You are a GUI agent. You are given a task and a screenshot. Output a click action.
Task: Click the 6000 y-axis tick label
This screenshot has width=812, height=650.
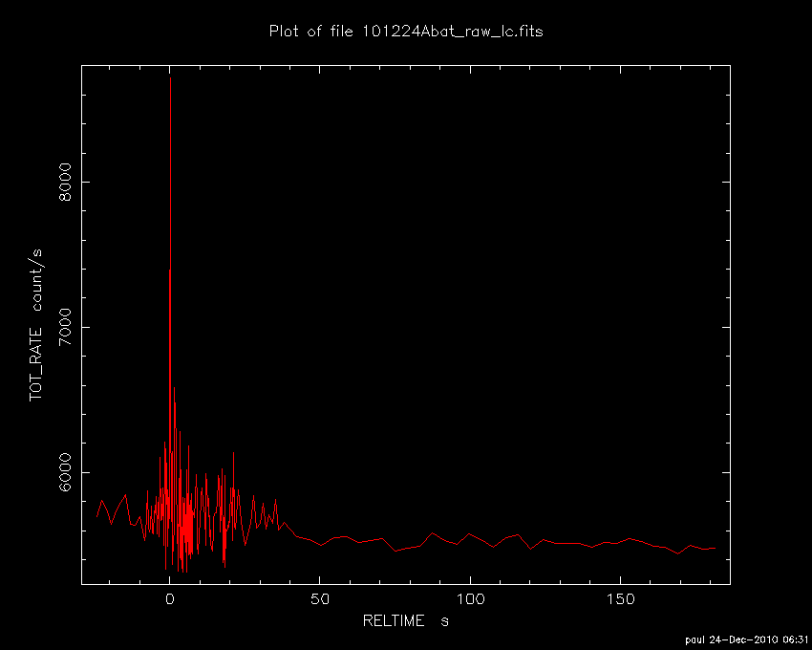tap(65, 472)
